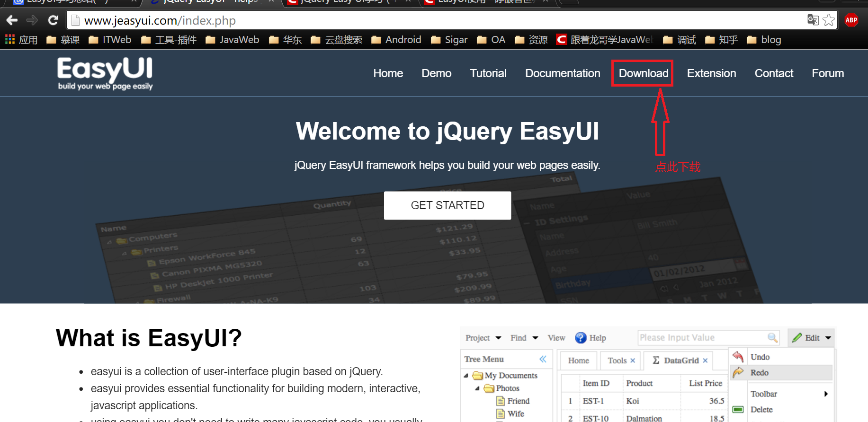Click the Item ID column header
This screenshot has width=868, height=422.
pyautogui.click(x=596, y=383)
